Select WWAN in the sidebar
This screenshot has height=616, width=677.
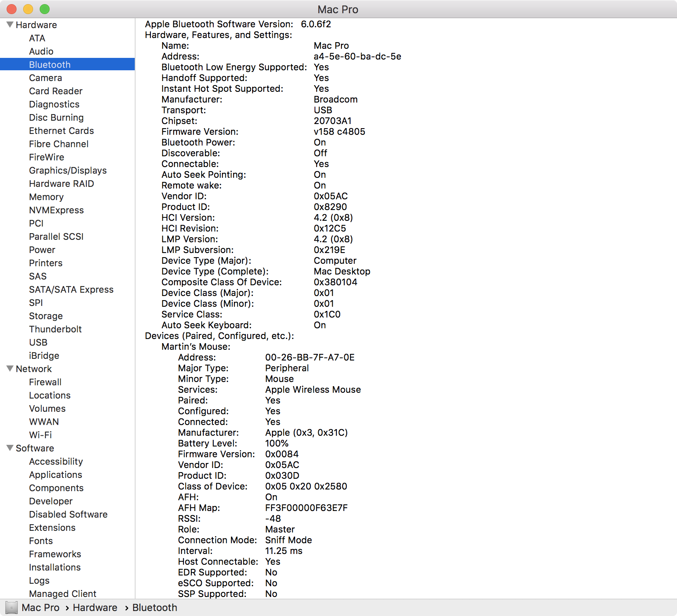[44, 422]
